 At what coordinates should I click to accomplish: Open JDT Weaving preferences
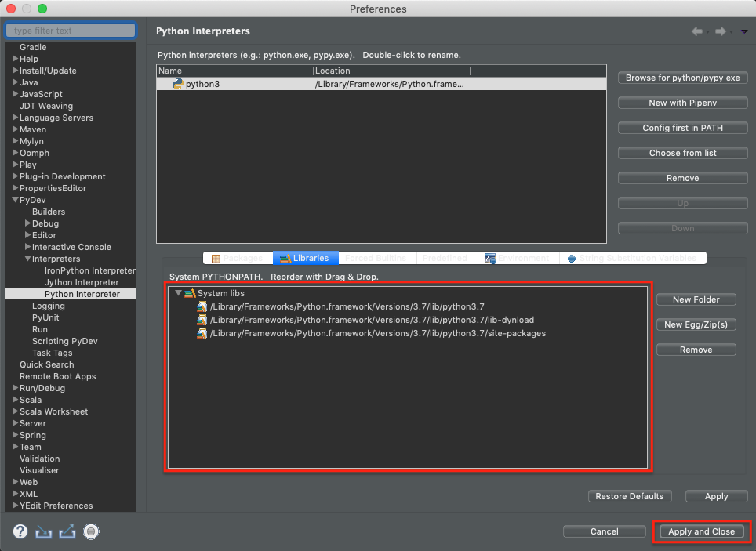pyautogui.click(x=46, y=106)
